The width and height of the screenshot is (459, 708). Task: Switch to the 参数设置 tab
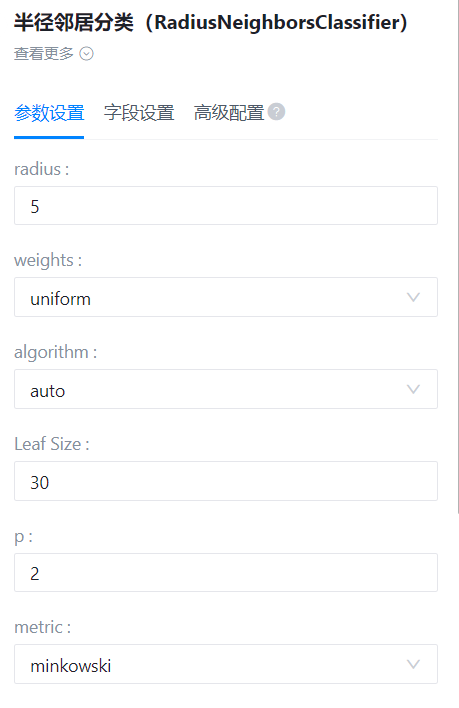tap(49, 112)
